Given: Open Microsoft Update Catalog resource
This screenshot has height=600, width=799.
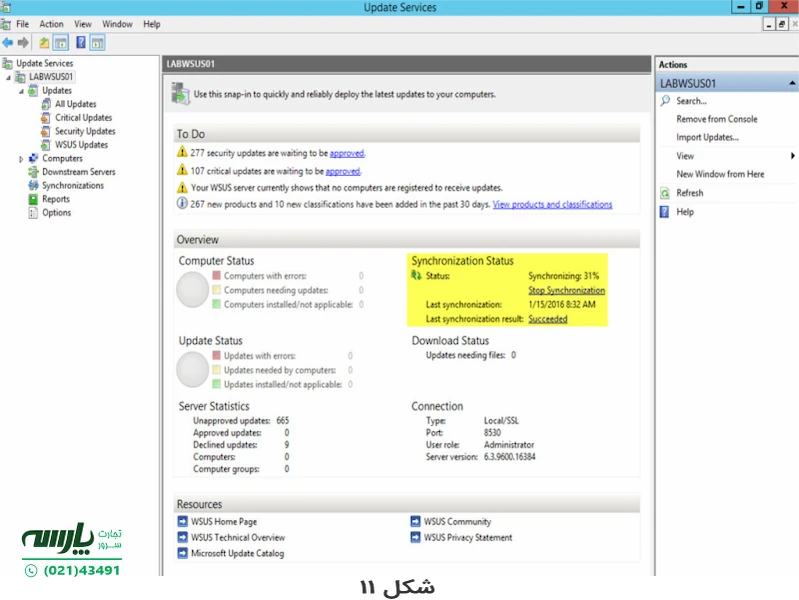Looking at the screenshot, I should (x=237, y=553).
